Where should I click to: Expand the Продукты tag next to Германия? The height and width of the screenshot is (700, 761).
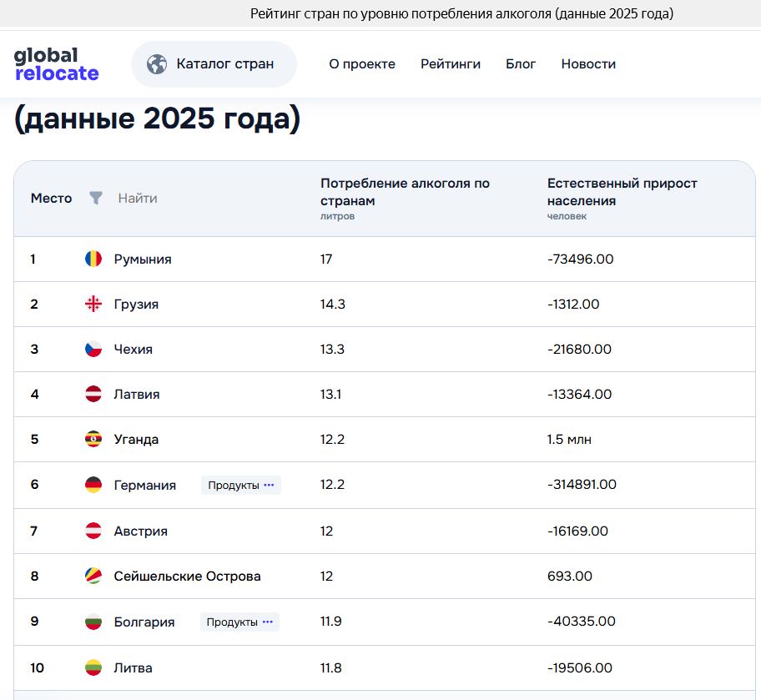click(240, 485)
